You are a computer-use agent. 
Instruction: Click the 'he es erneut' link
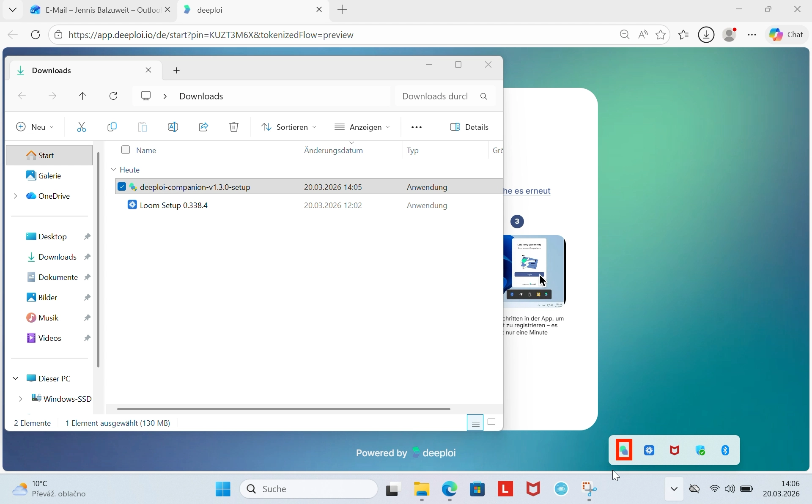527,191
